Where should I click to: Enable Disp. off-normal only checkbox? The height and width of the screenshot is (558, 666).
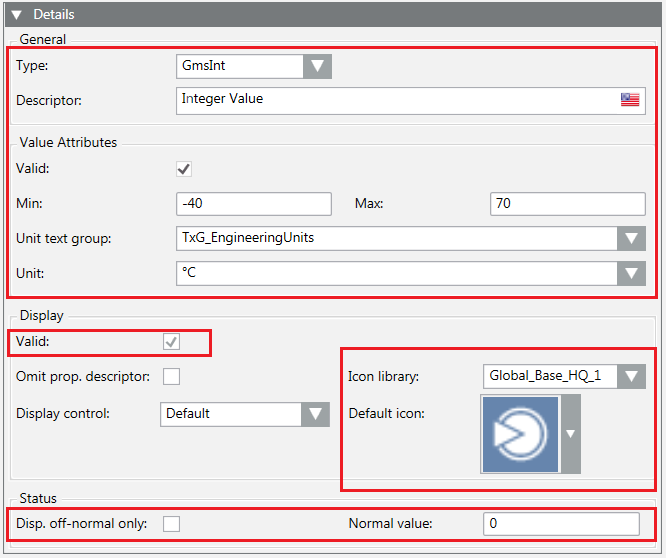point(171,523)
